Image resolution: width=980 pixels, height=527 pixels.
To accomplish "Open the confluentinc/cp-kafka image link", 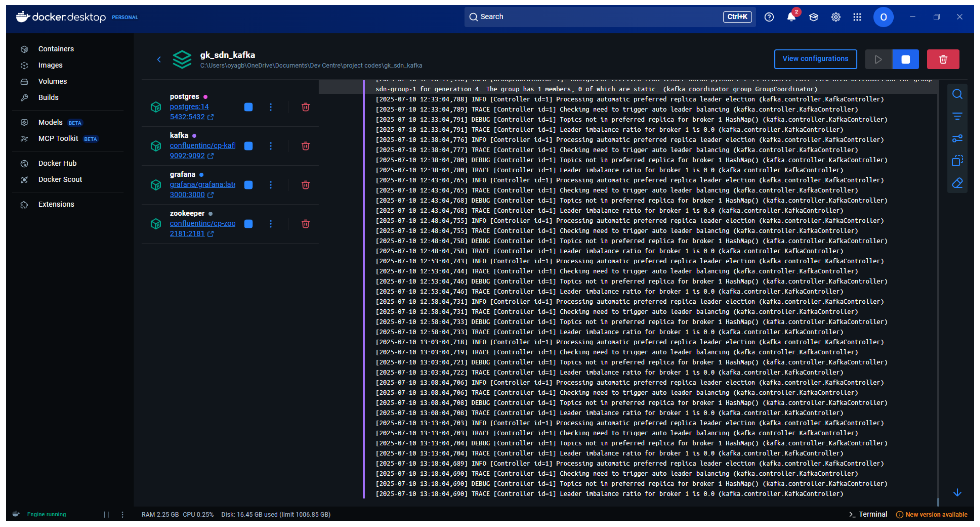I will pos(202,146).
